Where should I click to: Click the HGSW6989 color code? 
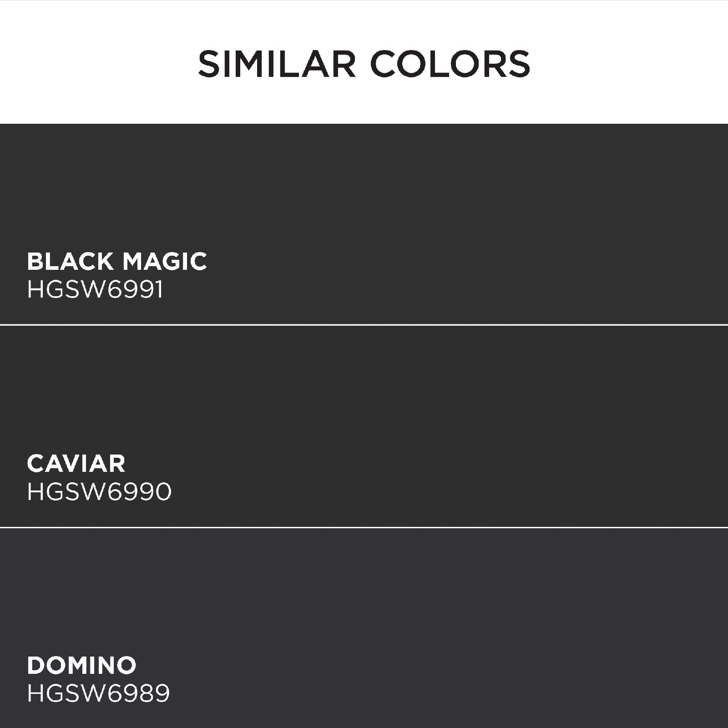(x=98, y=694)
